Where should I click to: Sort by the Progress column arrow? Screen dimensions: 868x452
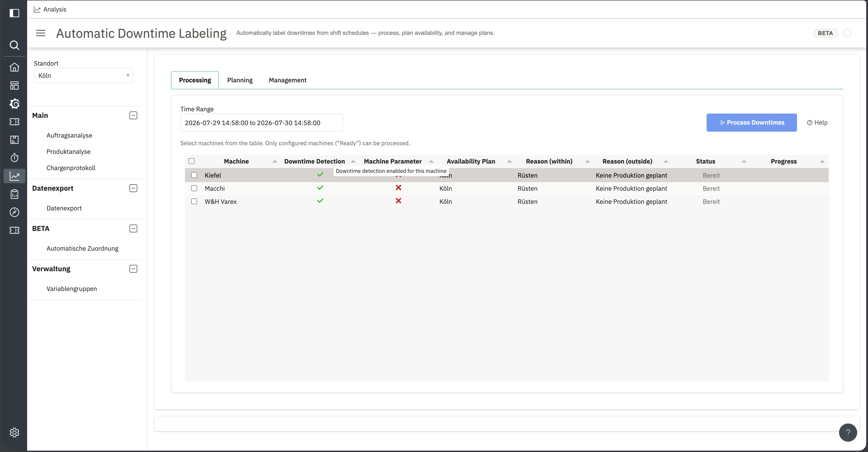coord(822,162)
